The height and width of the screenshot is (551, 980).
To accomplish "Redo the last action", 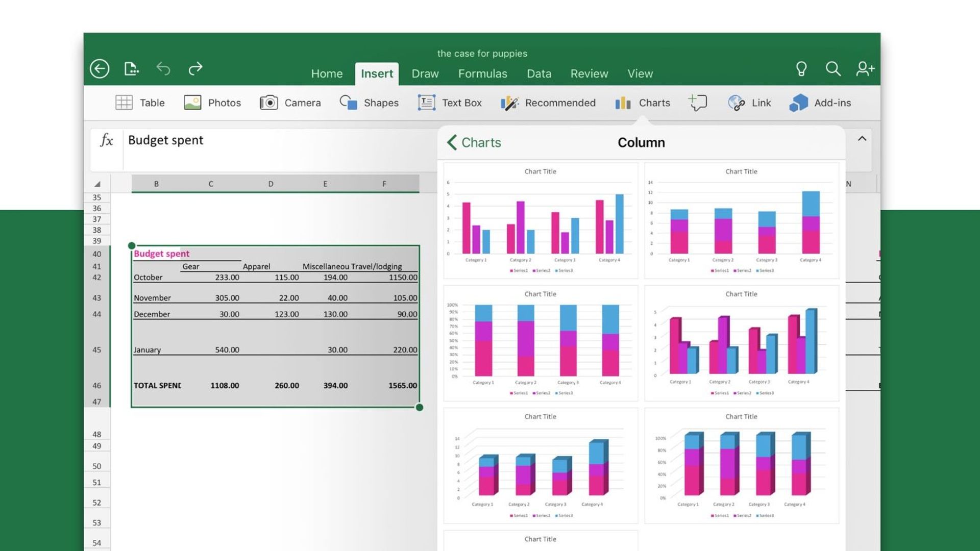I will 195,68.
